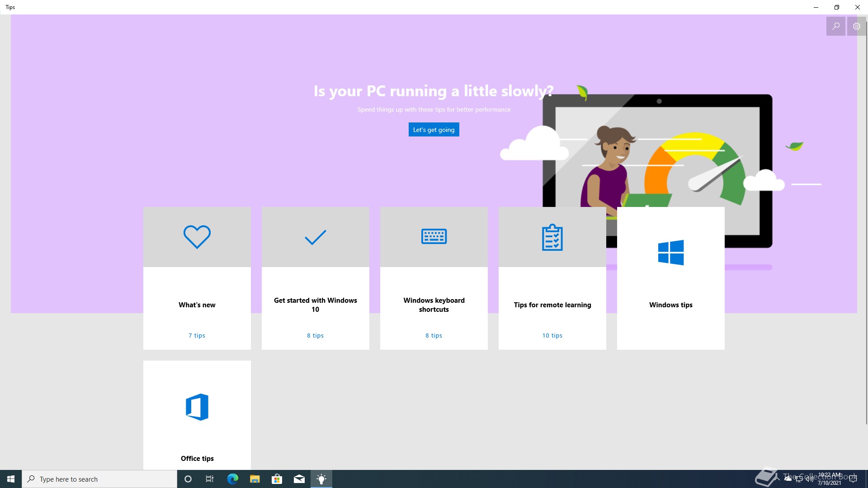This screenshot has width=868, height=488.
Task: Click the '10 tips' count text
Action: (552, 335)
